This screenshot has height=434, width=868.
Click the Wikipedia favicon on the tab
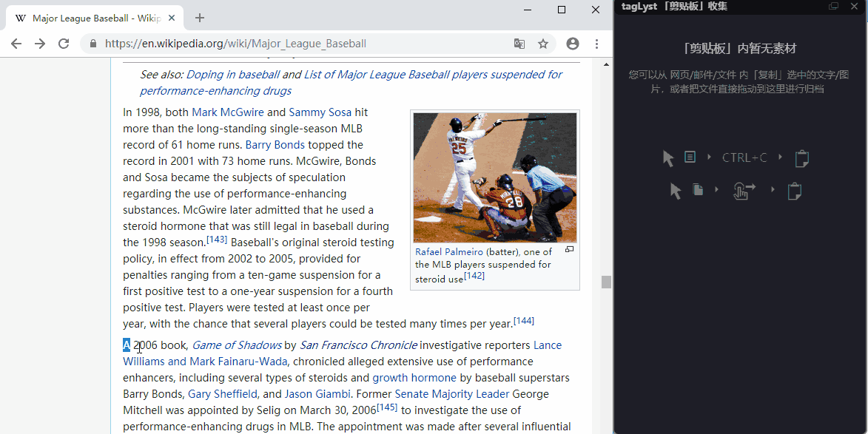tap(21, 18)
